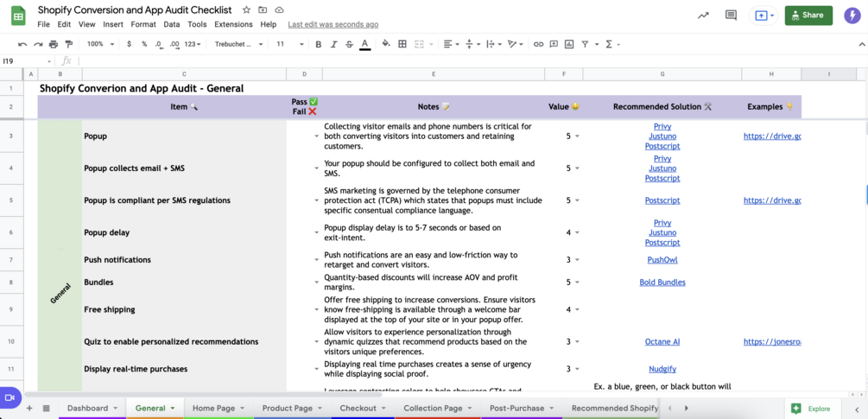Create a filter
This screenshot has height=419, width=868.
coord(585,44)
